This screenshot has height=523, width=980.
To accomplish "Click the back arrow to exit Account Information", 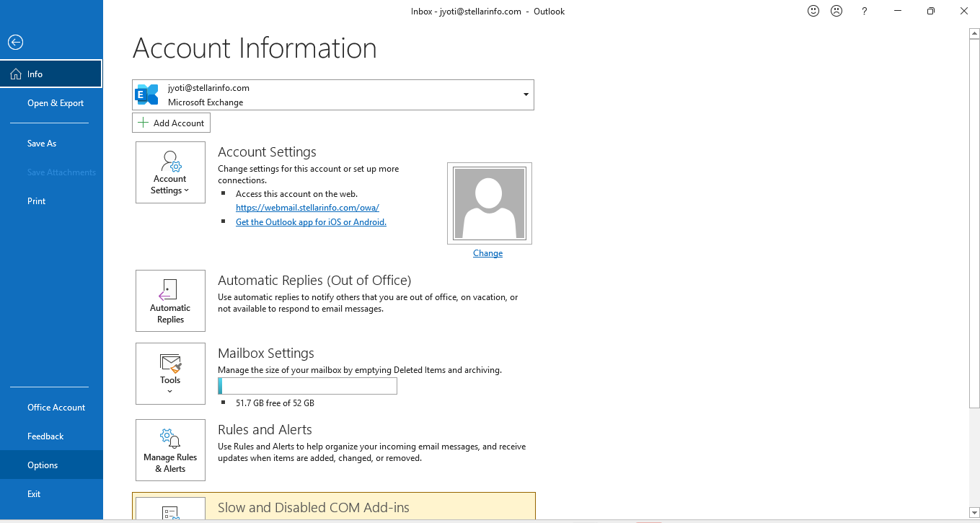I will (15, 42).
